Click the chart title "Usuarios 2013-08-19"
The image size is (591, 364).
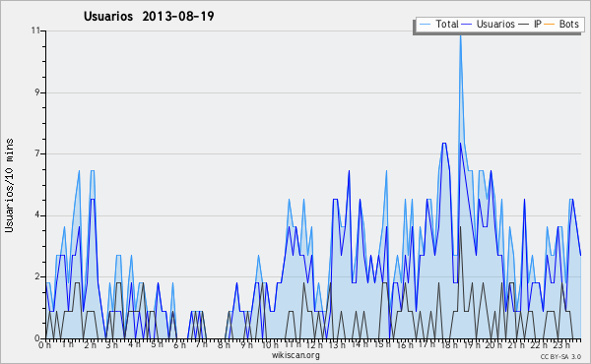pos(149,17)
